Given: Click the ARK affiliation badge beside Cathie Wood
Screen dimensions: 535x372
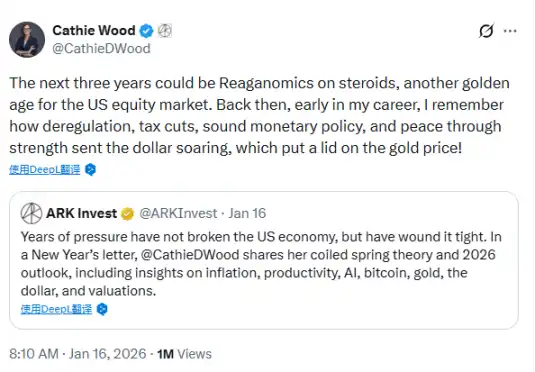Looking at the screenshot, I should 164,31.
